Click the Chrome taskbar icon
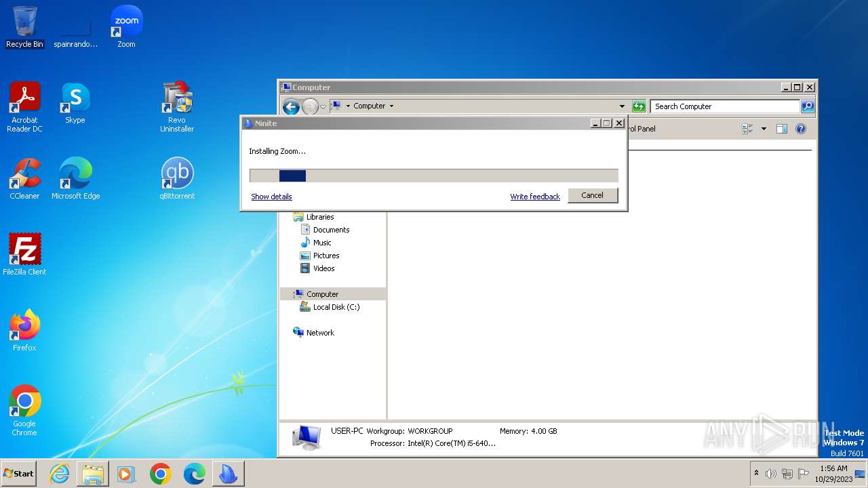This screenshot has width=868, height=488. click(160, 474)
